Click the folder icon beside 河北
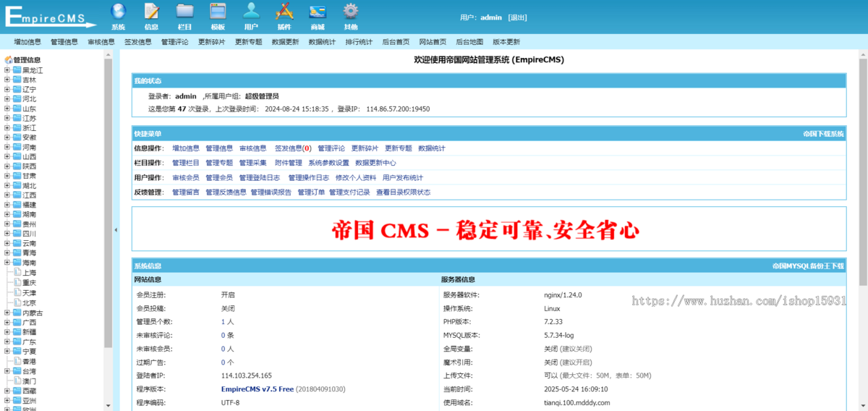868x411 pixels. [x=17, y=99]
